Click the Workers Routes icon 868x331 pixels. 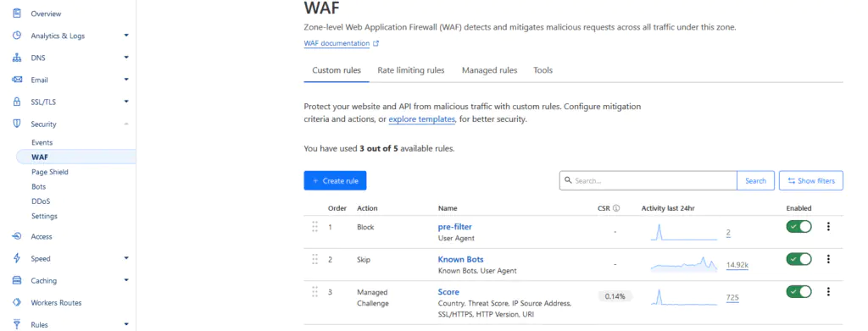(x=17, y=302)
